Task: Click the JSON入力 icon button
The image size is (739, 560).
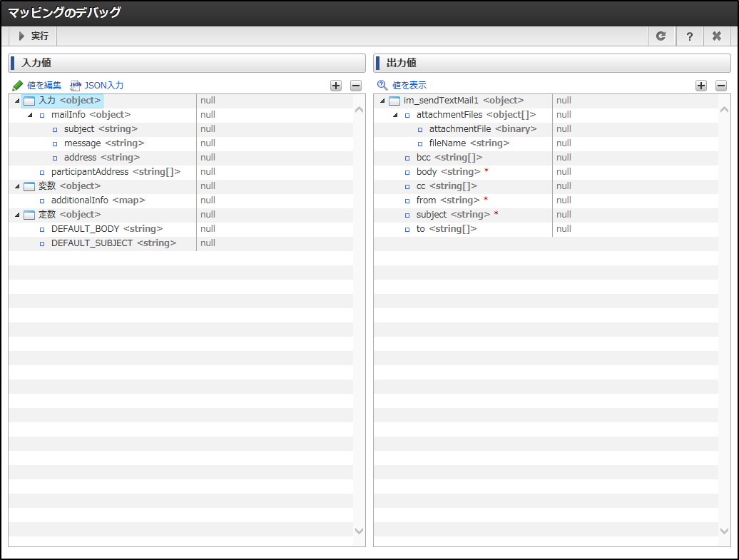Action: tap(76, 86)
